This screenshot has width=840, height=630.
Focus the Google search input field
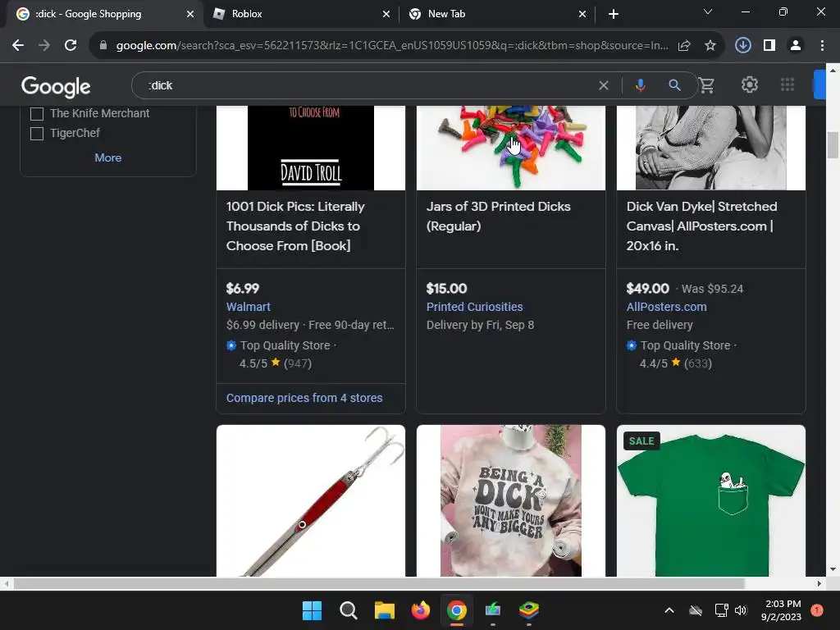[x=370, y=85]
